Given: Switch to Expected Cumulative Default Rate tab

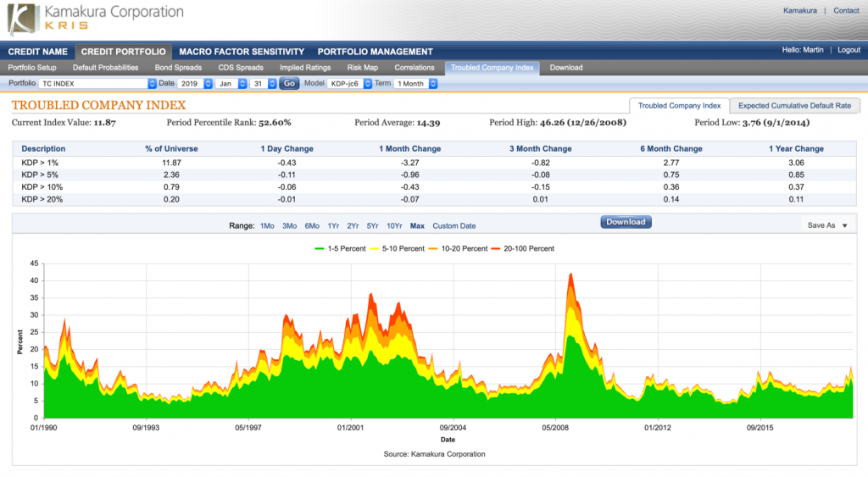Looking at the screenshot, I should (x=794, y=106).
